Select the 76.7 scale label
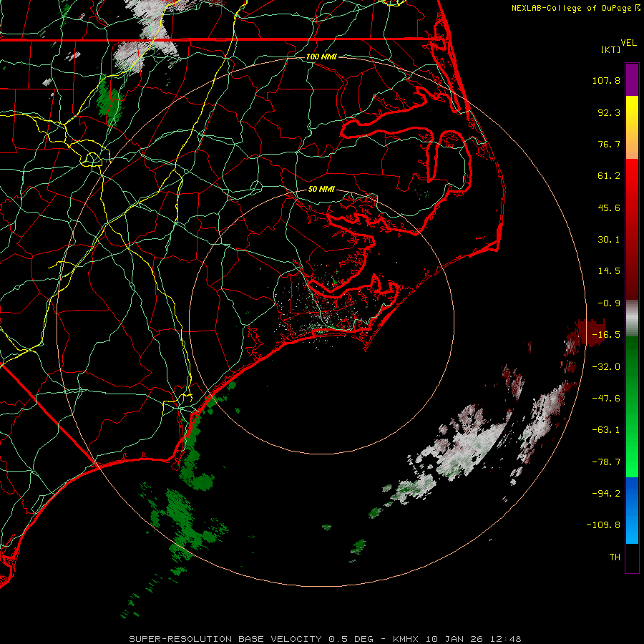The height and width of the screenshot is (644, 644). (609, 144)
